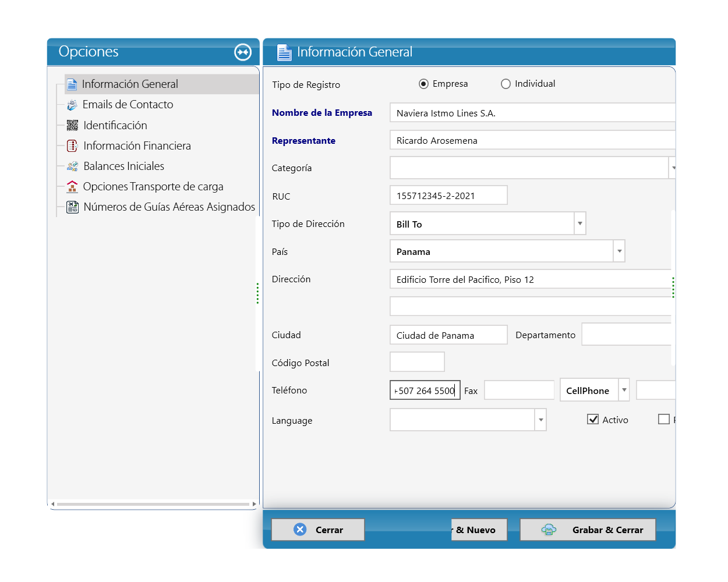
Task: Collapse the Opciones panel with the arrows icon
Action: (x=243, y=52)
